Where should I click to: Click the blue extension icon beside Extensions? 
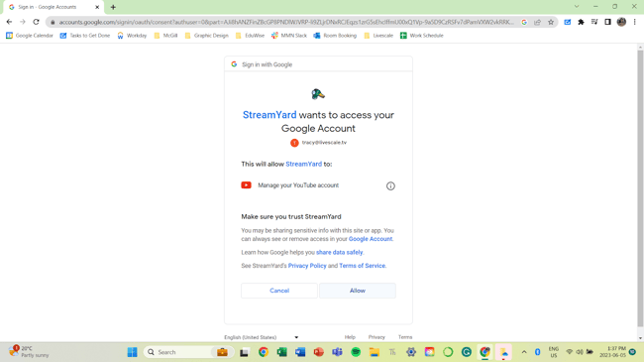(567, 22)
